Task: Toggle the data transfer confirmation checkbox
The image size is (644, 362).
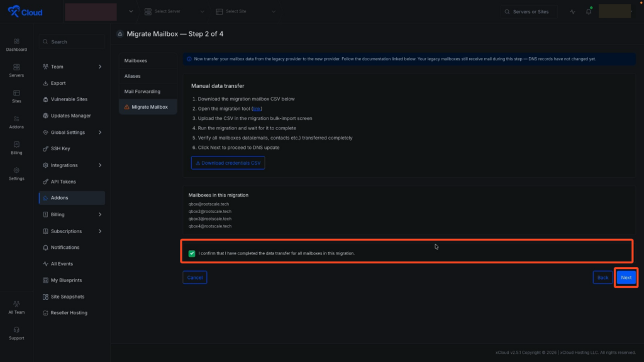Action: (x=192, y=253)
